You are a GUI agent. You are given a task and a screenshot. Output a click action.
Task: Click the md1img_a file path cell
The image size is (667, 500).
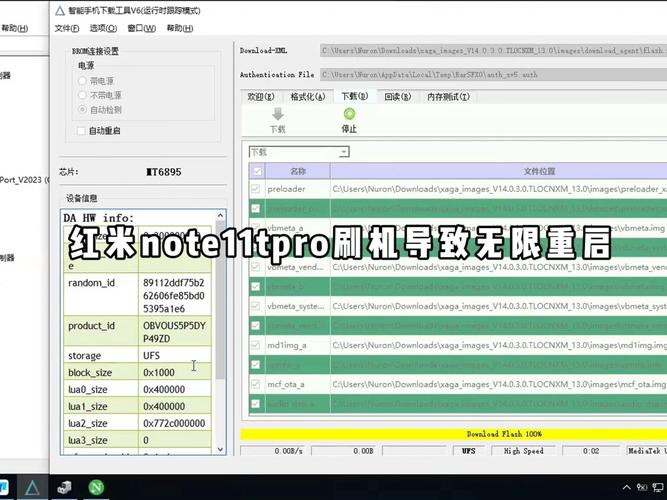coord(499,345)
